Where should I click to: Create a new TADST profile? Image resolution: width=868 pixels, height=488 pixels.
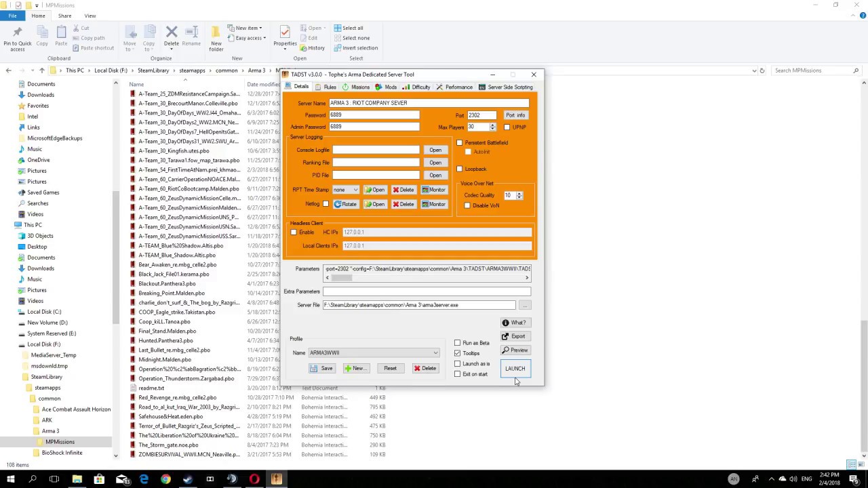point(355,368)
